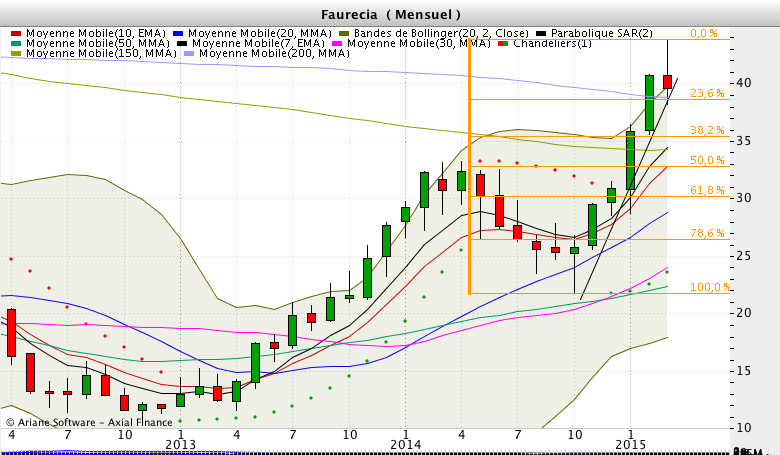Image resolution: width=780 pixels, height=455 pixels.
Task: Click '© Ariane Software – Axial Finance' credit
Action: [x=89, y=422]
